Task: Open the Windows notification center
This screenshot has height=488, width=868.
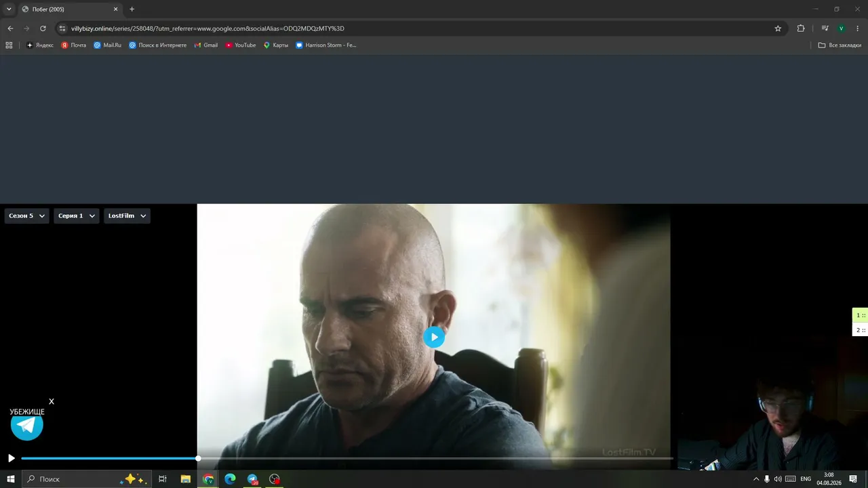Action: (853, 479)
